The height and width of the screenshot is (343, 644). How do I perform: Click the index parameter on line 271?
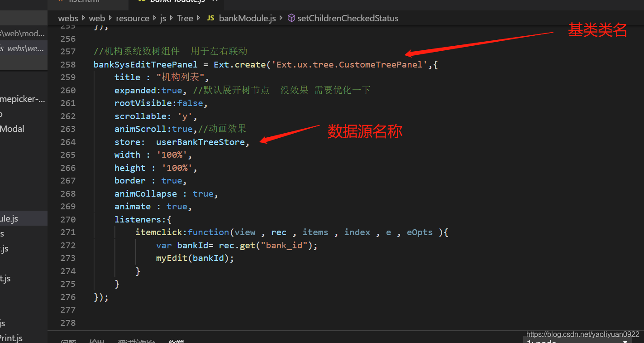pyautogui.click(x=357, y=232)
